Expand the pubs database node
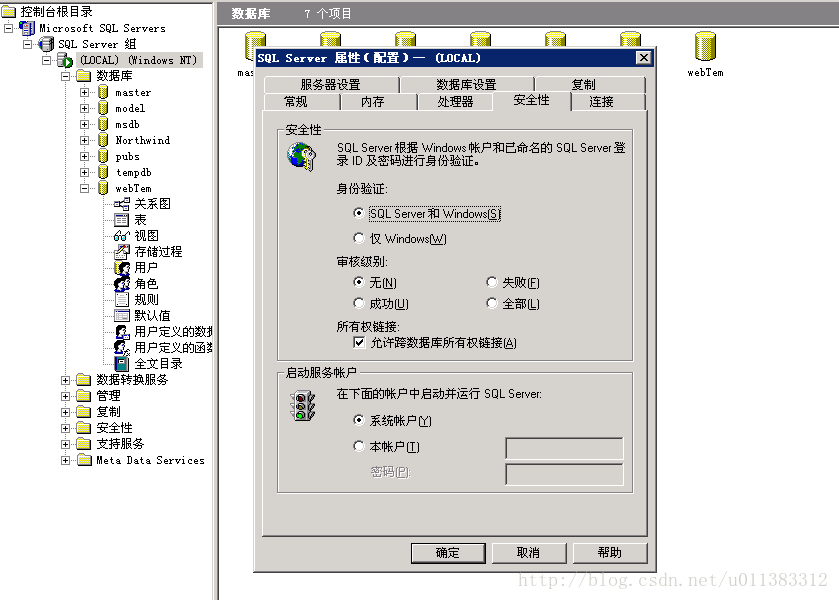Image resolution: width=839 pixels, height=600 pixels. [85, 156]
